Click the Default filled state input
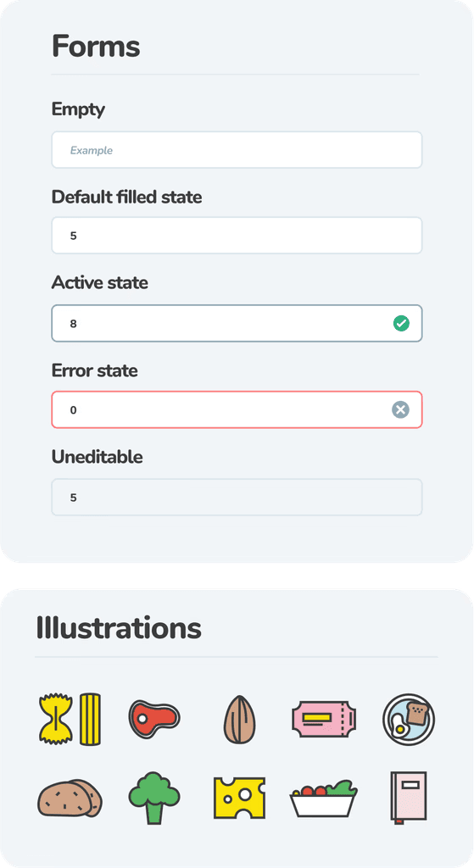This screenshot has width=474, height=868. click(x=237, y=236)
